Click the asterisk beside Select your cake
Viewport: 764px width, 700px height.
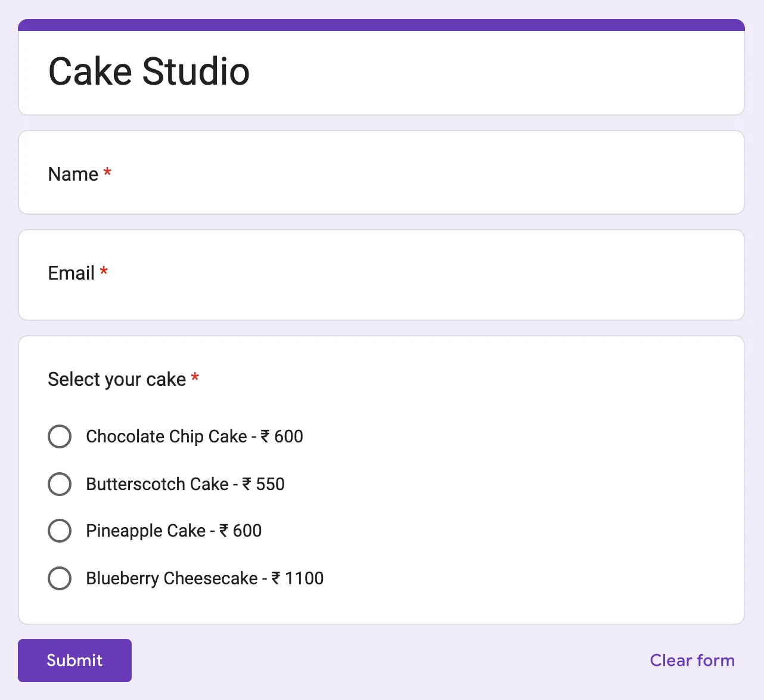(x=195, y=378)
